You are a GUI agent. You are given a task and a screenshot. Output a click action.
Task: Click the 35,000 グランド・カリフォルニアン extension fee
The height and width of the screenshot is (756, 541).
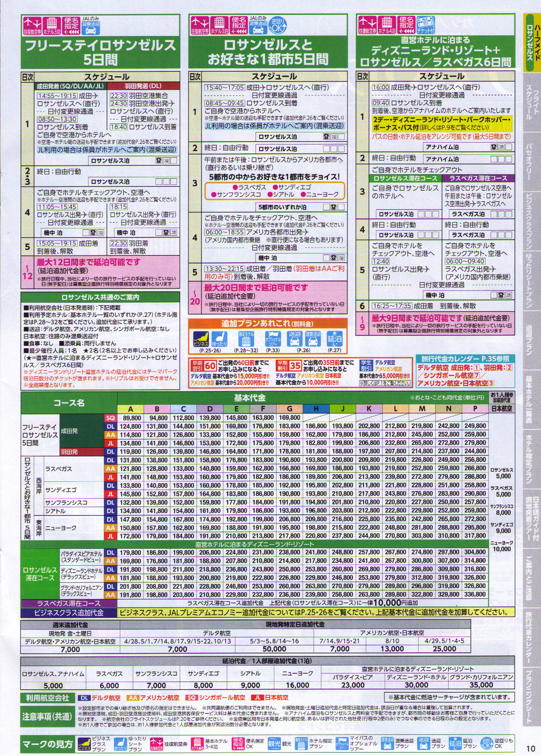click(481, 685)
